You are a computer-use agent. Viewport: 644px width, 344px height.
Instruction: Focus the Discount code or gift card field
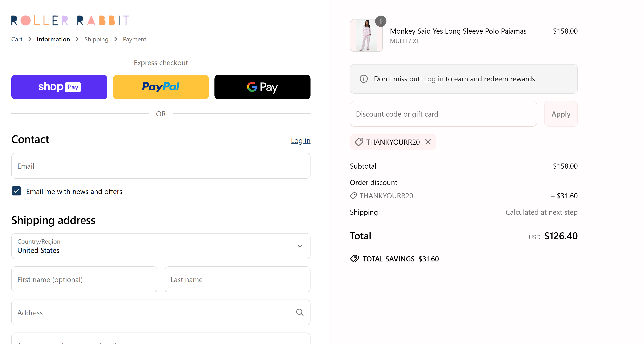point(443,114)
